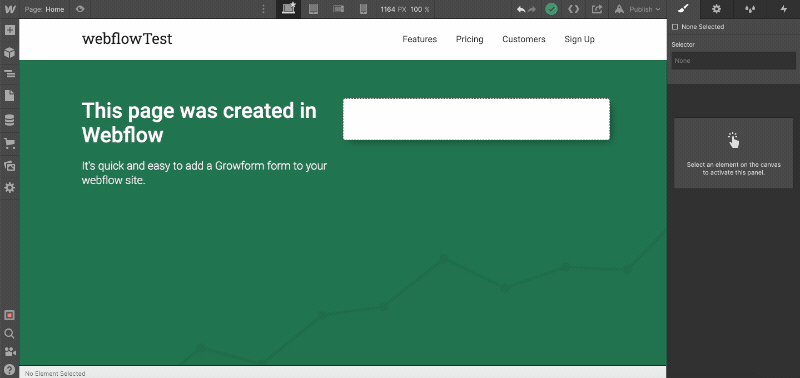Open the Navigator panel
The height and width of the screenshot is (378, 800).
[x=9, y=74]
